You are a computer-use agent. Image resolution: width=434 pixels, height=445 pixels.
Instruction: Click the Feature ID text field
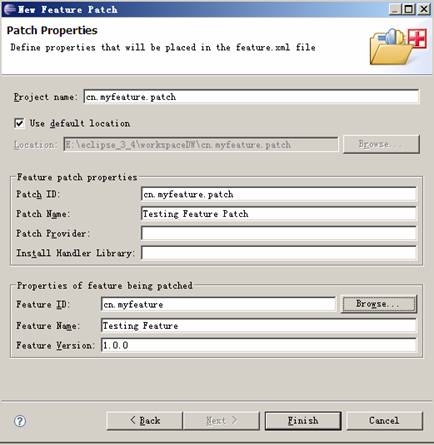218,304
